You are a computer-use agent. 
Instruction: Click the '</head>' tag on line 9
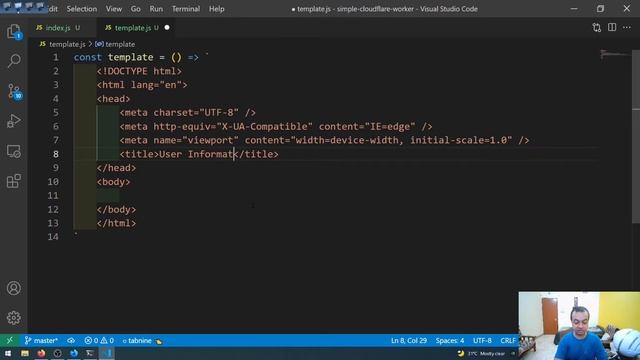[116, 168]
